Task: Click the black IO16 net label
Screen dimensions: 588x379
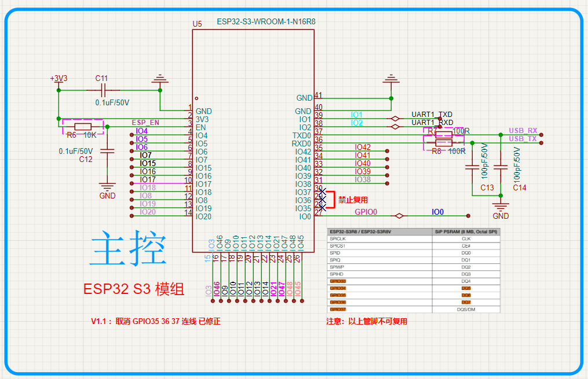Action: pos(148,171)
